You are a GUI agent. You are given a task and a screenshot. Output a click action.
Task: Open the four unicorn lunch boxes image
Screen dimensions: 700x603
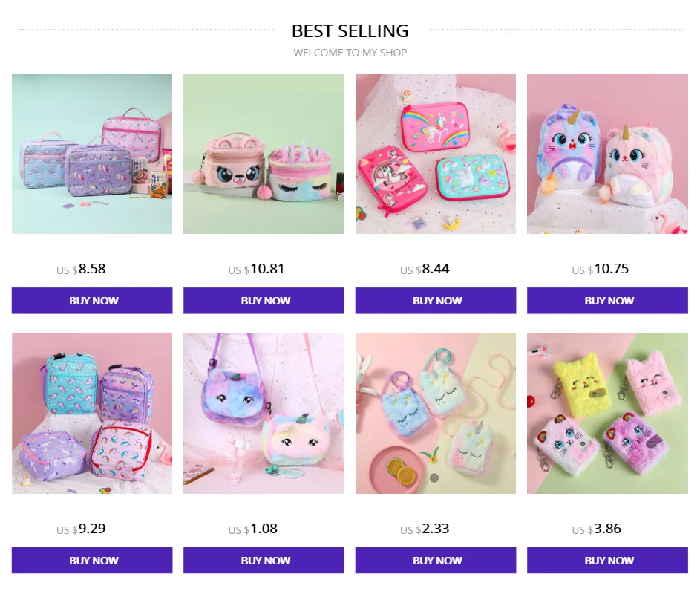coord(92,413)
